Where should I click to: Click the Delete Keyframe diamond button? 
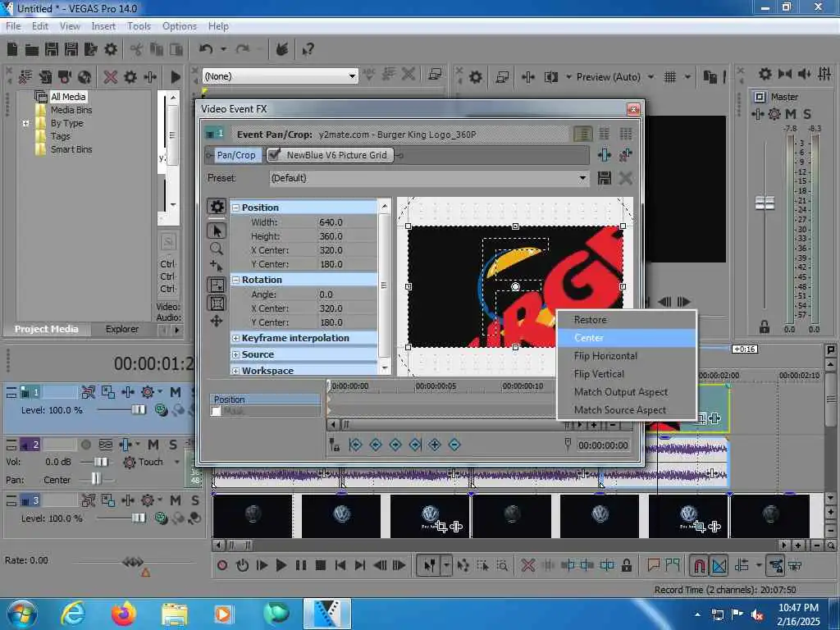click(x=454, y=445)
